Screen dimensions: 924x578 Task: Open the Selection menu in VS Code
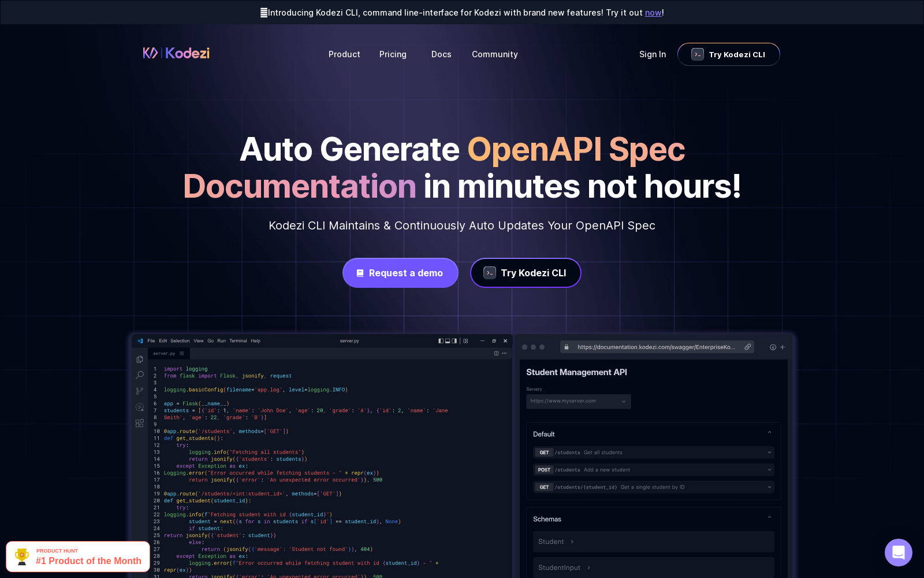pos(180,341)
